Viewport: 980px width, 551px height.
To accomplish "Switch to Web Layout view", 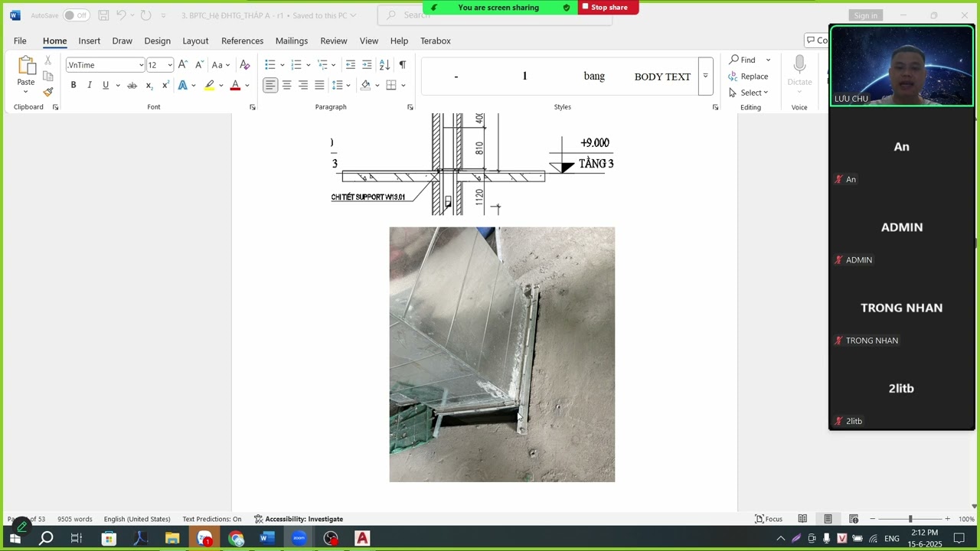I will (854, 519).
